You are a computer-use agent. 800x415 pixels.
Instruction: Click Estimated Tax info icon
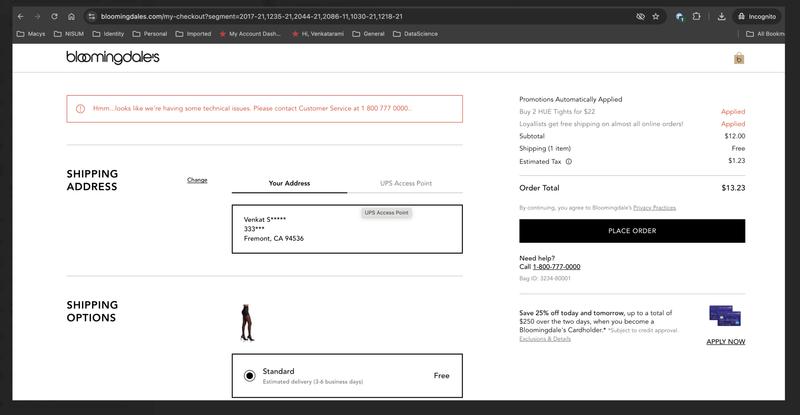pyautogui.click(x=568, y=161)
